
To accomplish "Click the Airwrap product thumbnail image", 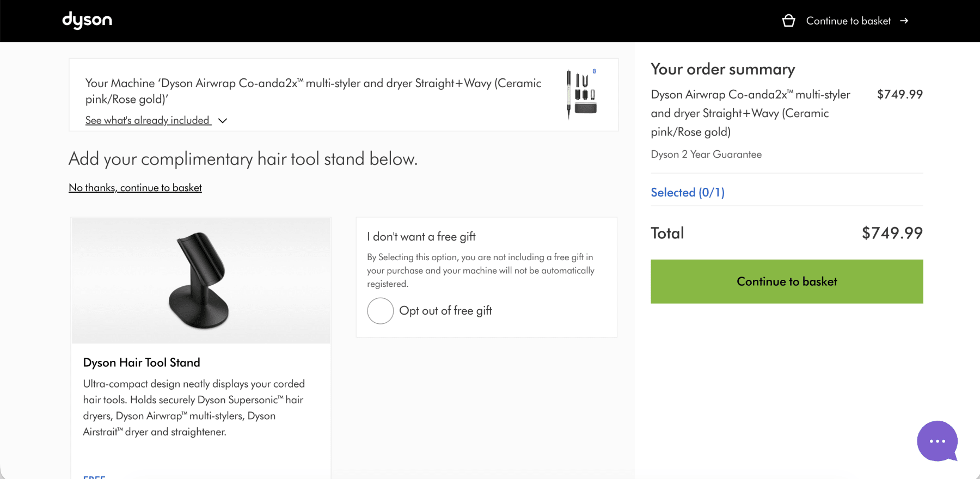I will (x=581, y=94).
